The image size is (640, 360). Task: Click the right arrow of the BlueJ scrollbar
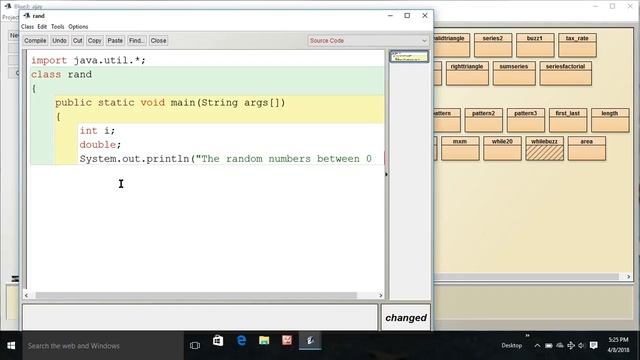coord(628,277)
